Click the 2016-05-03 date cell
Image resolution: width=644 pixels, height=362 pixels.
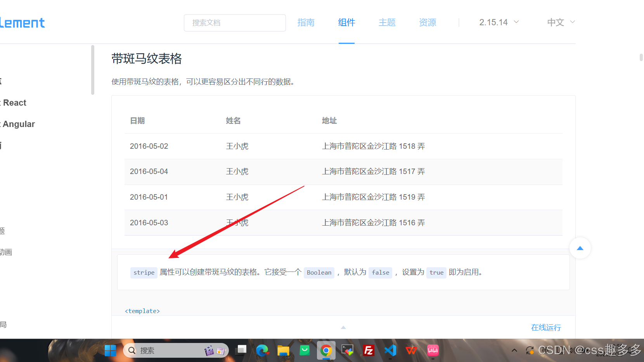click(149, 223)
